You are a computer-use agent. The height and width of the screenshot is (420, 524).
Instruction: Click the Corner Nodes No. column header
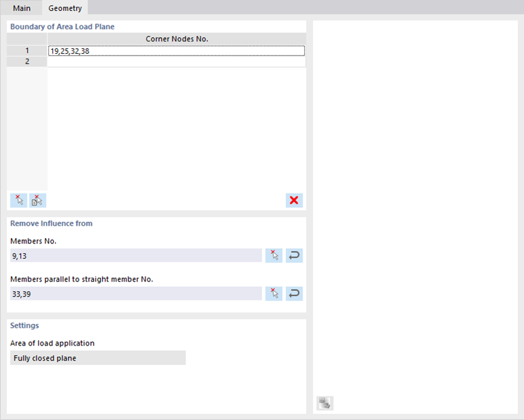[177, 39]
